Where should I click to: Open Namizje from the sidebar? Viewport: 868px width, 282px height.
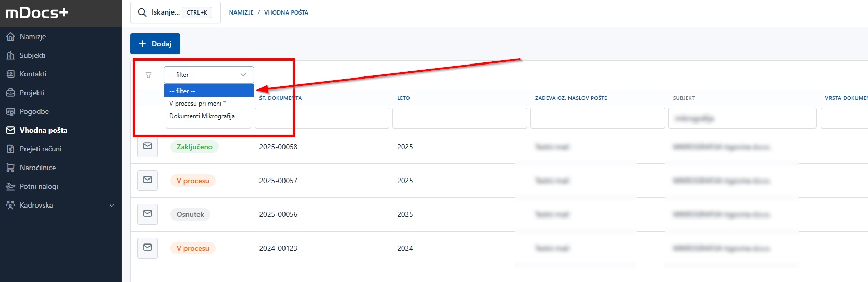[x=33, y=36]
